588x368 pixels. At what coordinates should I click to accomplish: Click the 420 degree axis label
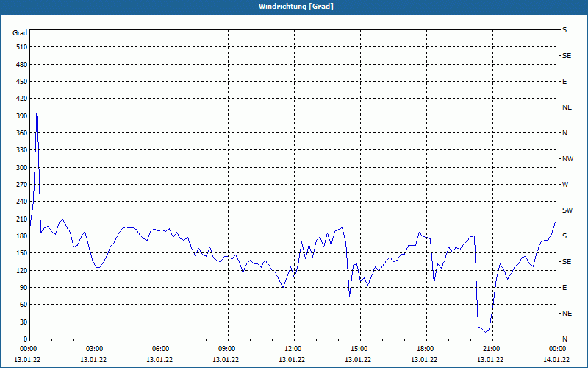coord(22,99)
